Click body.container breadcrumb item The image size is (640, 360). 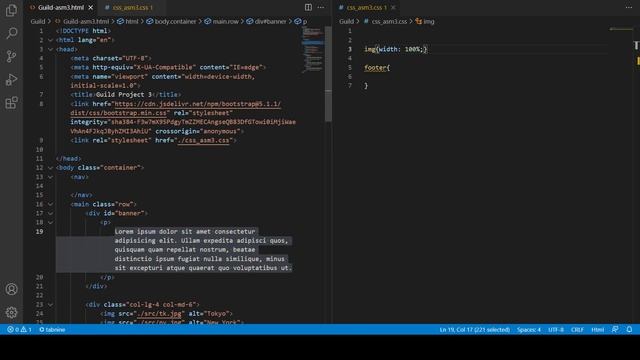tap(171, 21)
